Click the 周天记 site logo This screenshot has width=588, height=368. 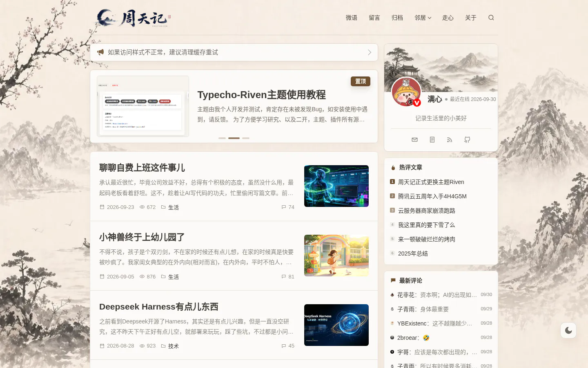(x=134, y=18)
